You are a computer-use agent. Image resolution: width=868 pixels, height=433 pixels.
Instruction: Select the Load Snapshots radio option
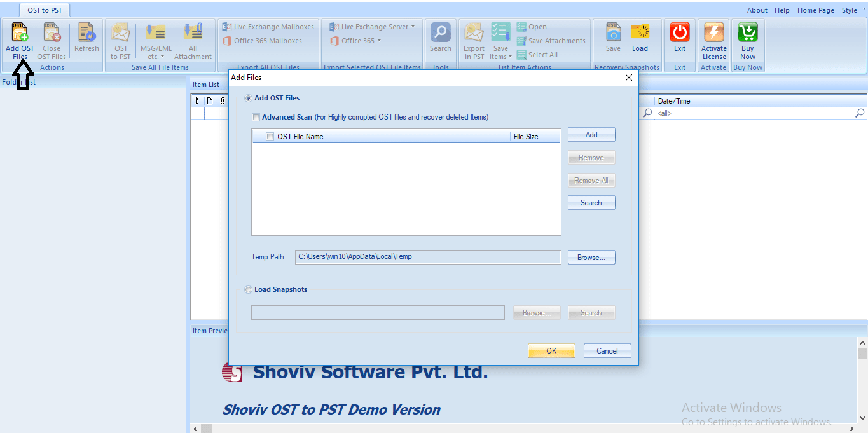249,290
